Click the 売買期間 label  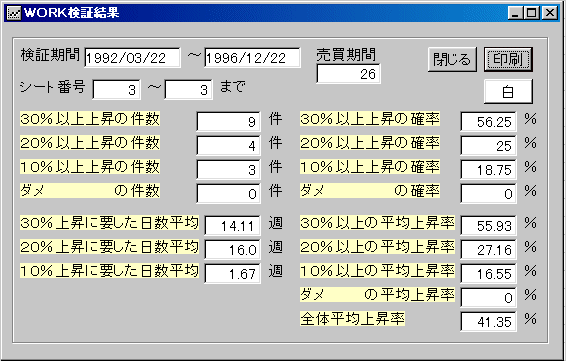(346, 55)
